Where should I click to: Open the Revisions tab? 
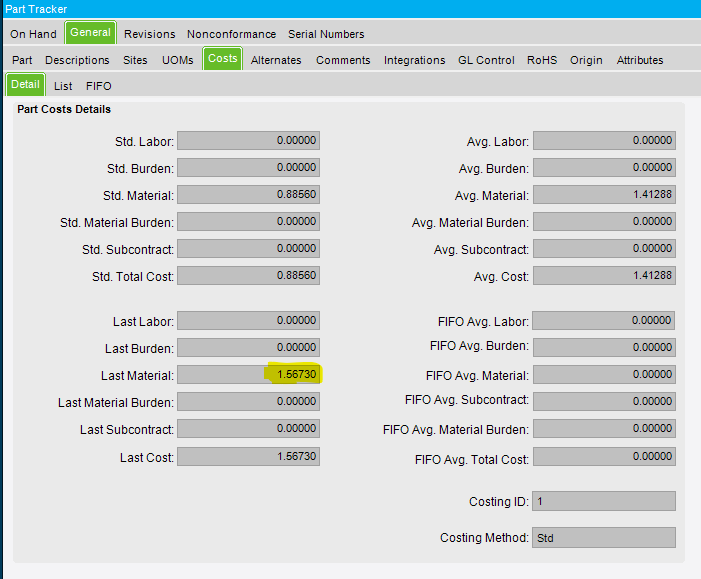[x=150, y=34]
